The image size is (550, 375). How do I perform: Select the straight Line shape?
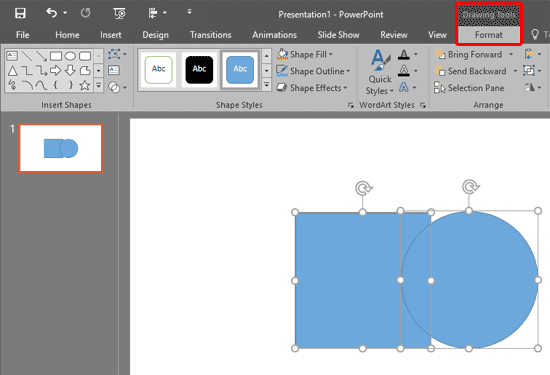pos(27,56)
